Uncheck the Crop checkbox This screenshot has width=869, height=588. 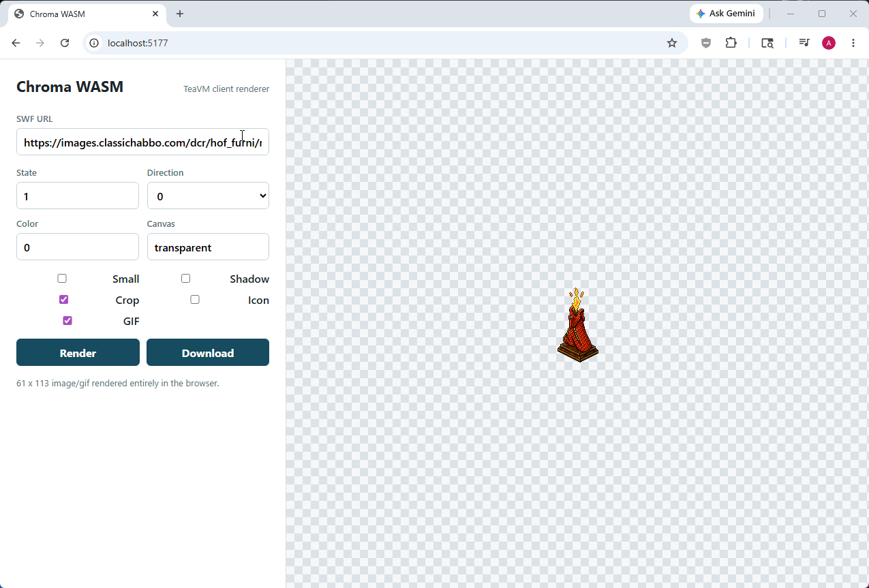pos(63,299)
